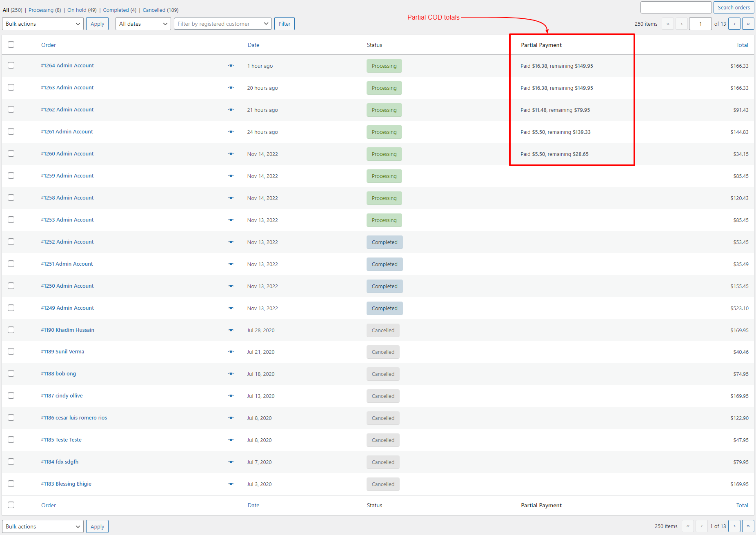Screen dimensions: 756x535
Task: Jump to last page with top double-arrow
Action: point(748,24)
